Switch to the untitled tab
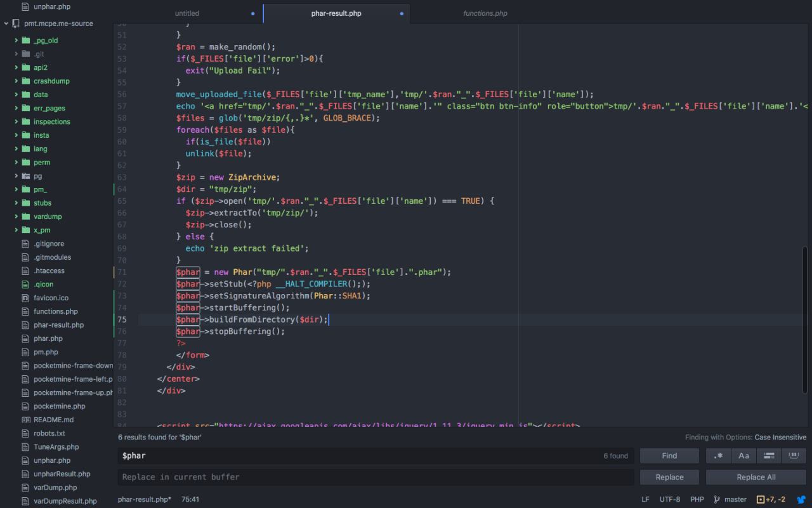Screen dimensions: 812x508 click(x=187, y=13)
